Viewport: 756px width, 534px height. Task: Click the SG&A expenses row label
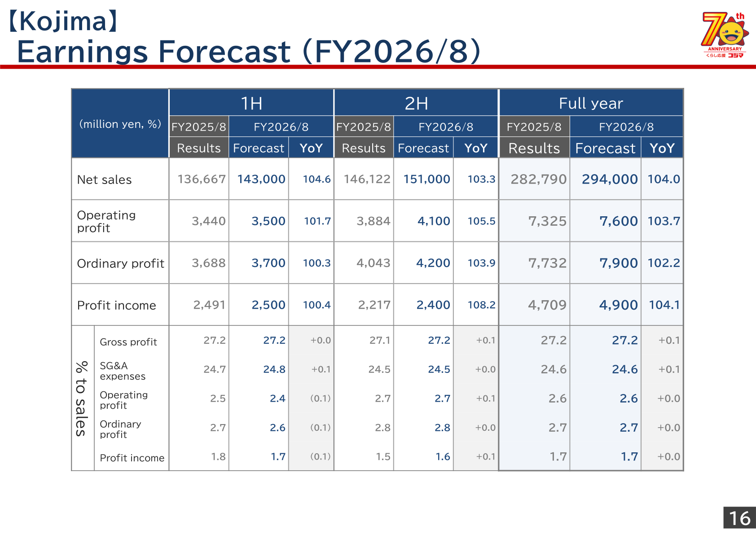coord(123,371)
